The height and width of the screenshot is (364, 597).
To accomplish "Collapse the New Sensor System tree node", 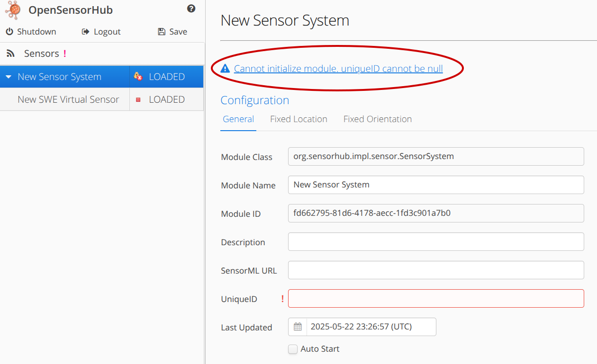I will (x=9, y=77).
